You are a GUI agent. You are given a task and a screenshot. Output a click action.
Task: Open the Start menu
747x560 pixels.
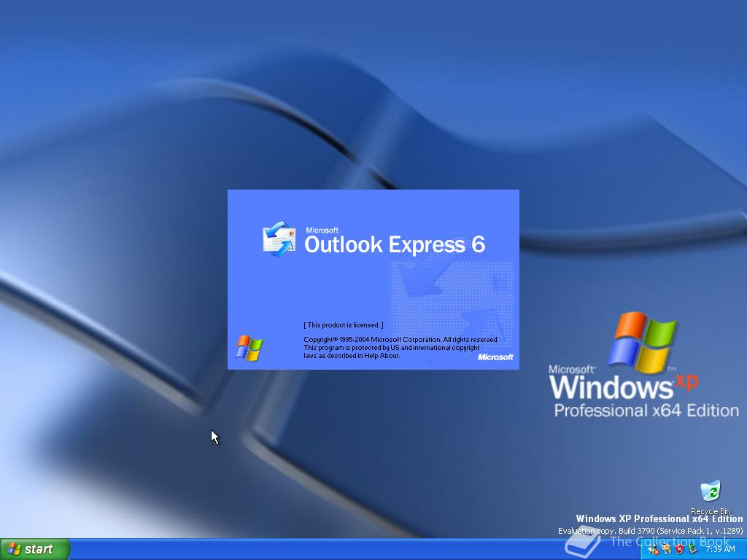[35, 549]
